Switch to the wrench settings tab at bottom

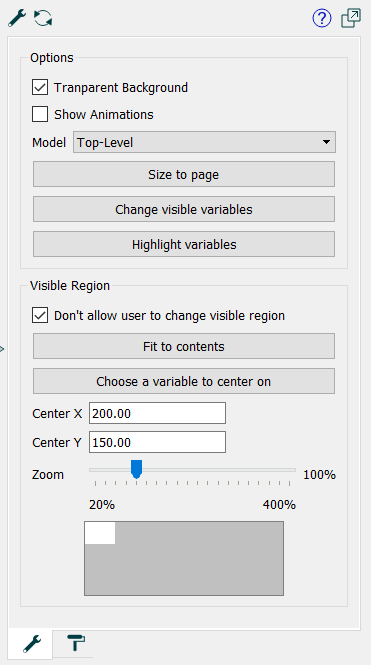(32, 644)
